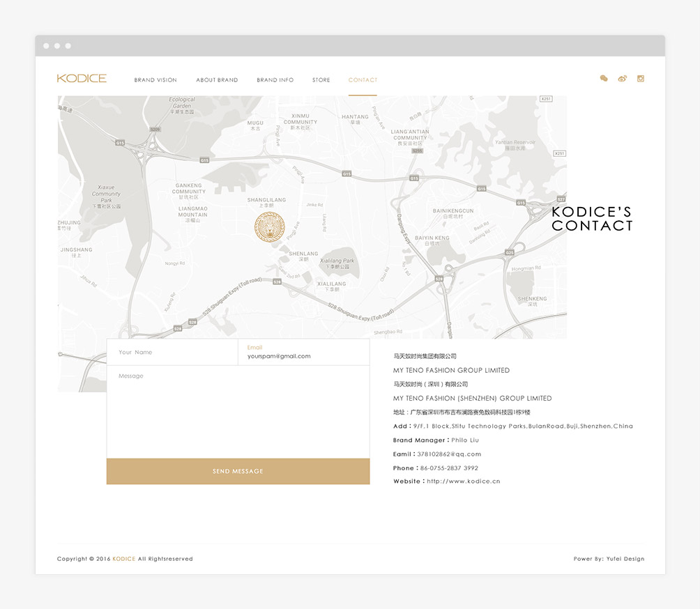
Task: Click the KODICE link in footer copyright
Action: (124, 559)
